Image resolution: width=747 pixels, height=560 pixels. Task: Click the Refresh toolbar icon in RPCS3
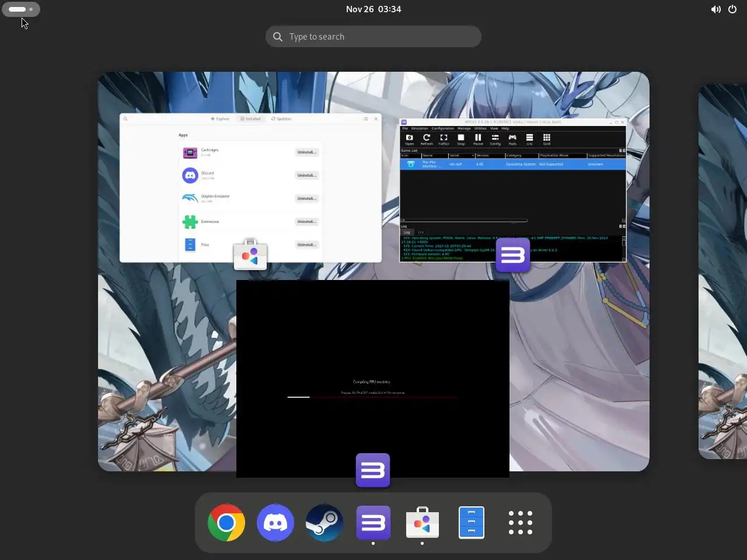pos(427,139)
